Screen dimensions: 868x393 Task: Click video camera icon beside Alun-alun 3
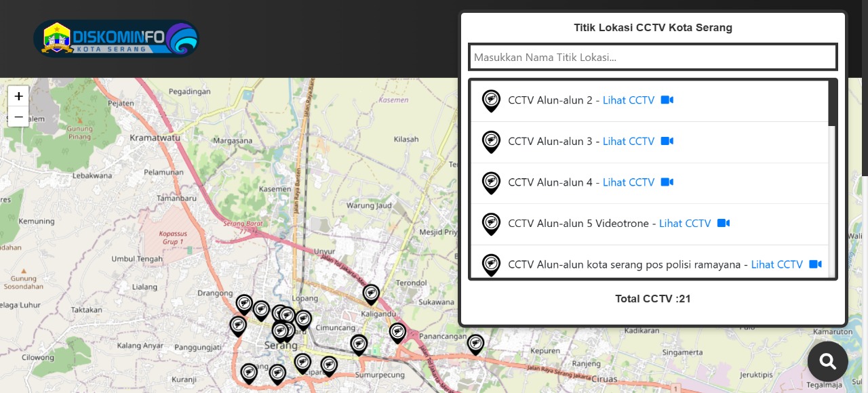pyautogui.click(x=667, y=142)
